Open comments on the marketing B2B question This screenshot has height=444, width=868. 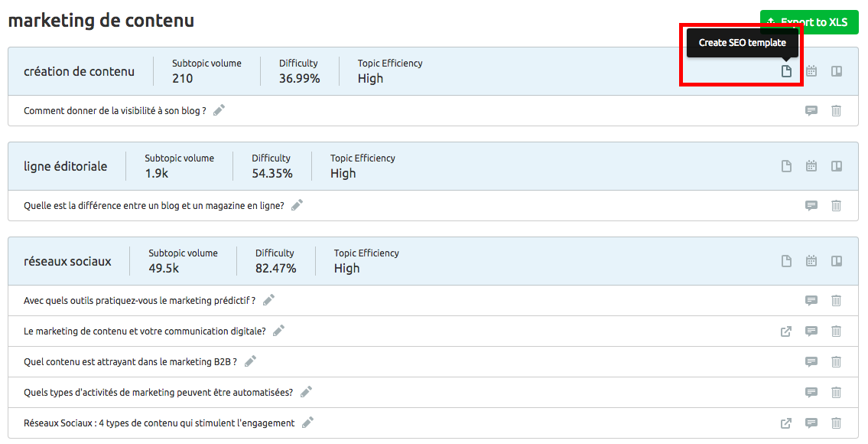tap(811, 361)
